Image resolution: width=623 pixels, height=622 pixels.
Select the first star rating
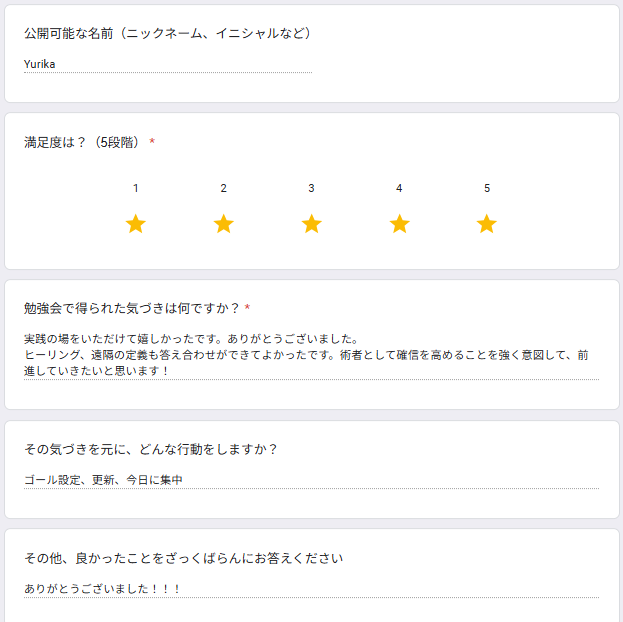click(x=135, y=223)
